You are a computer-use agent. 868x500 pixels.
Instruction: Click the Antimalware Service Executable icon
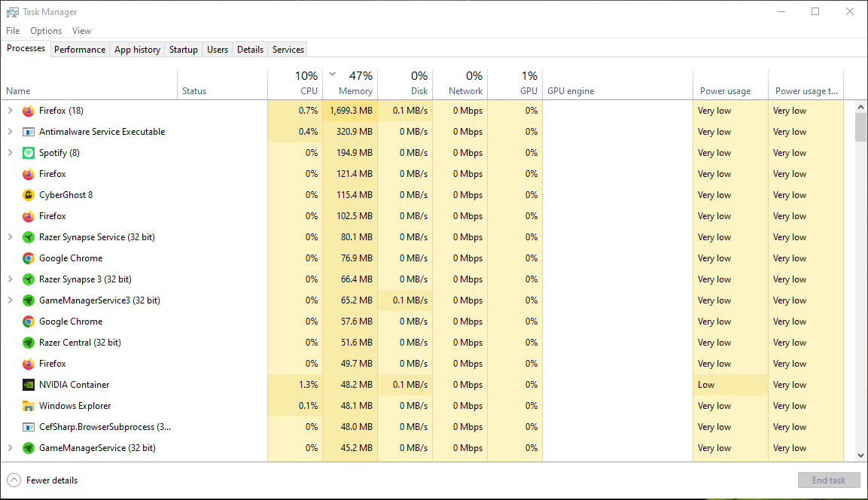29,132
